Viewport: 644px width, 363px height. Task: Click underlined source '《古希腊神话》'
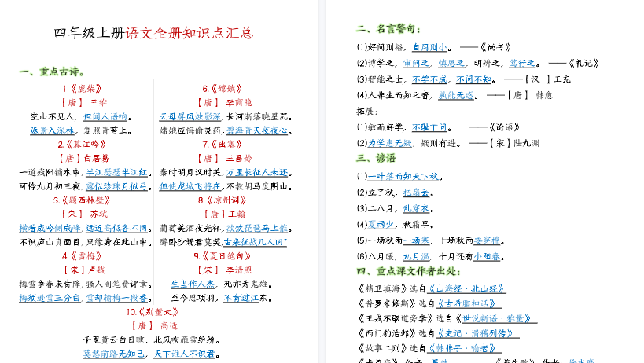(x=469, y=303)
